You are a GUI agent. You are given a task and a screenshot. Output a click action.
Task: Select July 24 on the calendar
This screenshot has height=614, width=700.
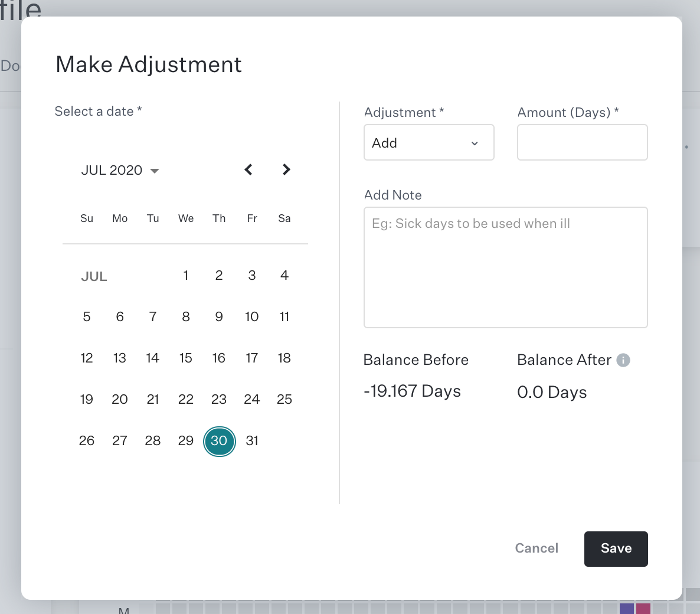[x=252, y=399]
